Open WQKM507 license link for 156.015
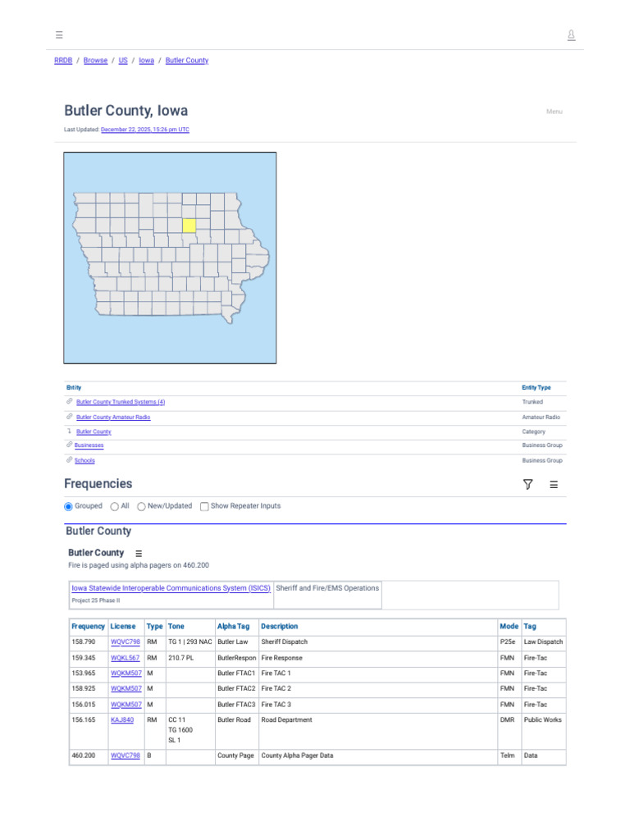 pos(126,705)
